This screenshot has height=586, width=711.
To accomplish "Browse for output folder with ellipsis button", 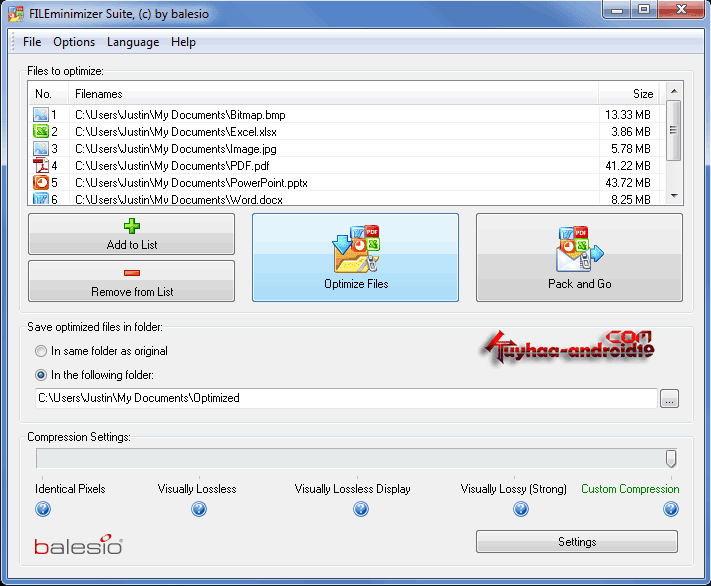I will click(669, 399).
